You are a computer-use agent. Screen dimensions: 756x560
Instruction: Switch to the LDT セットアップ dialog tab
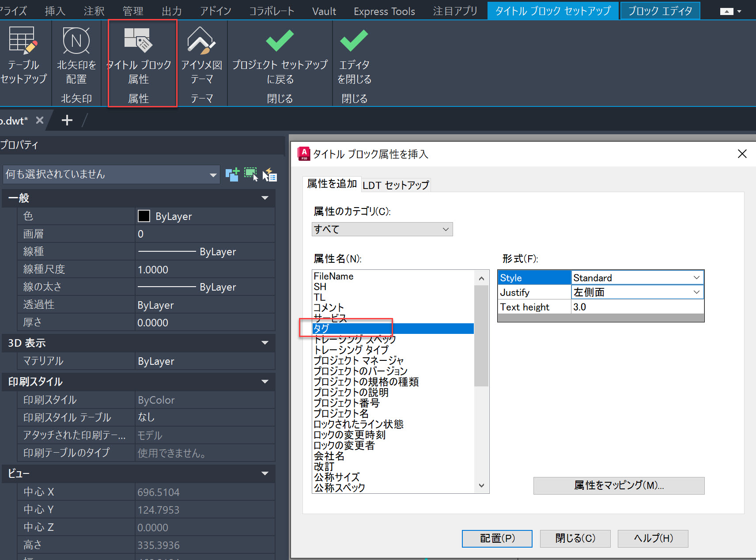tap(396, 185)
